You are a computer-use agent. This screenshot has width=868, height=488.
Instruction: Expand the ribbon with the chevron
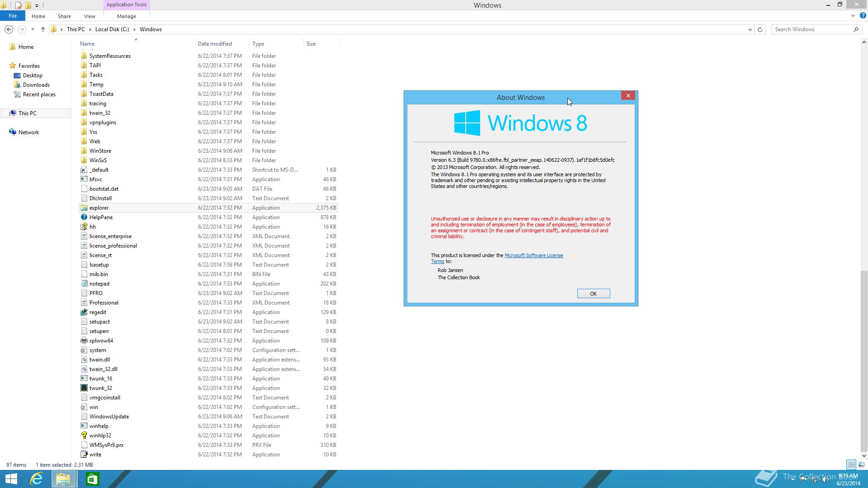853,16
